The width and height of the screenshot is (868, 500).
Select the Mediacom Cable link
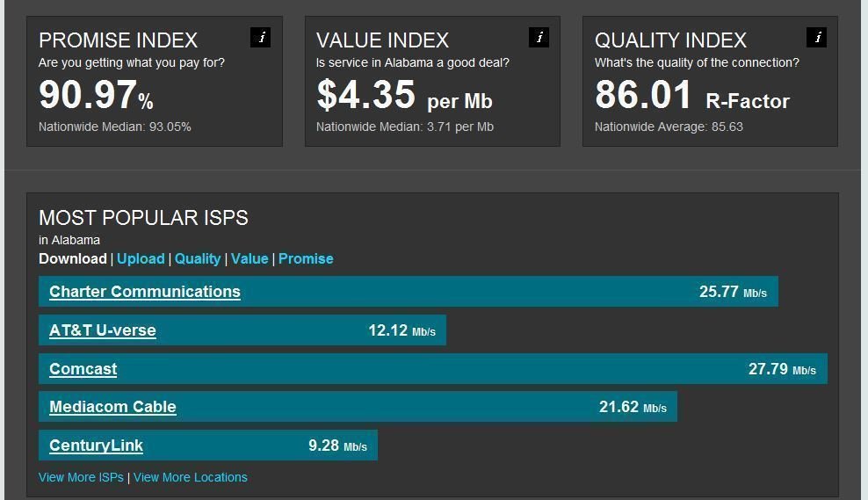(112, 407)
